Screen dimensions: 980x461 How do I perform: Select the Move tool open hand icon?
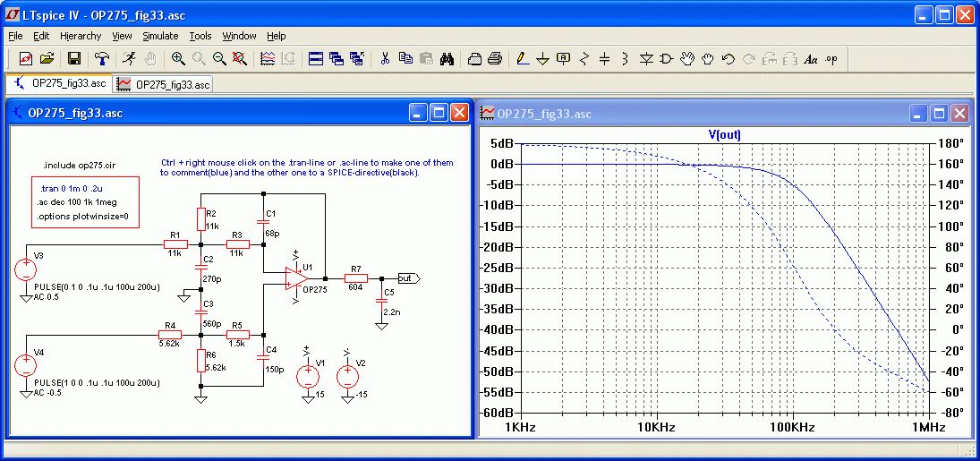pyautogui.click(x=686, y=59)
